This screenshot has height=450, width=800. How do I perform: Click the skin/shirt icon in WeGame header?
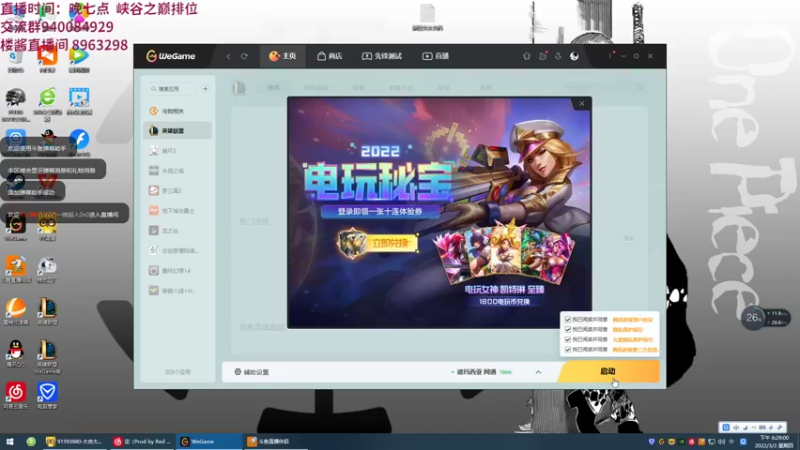click(x=527, y=56)
